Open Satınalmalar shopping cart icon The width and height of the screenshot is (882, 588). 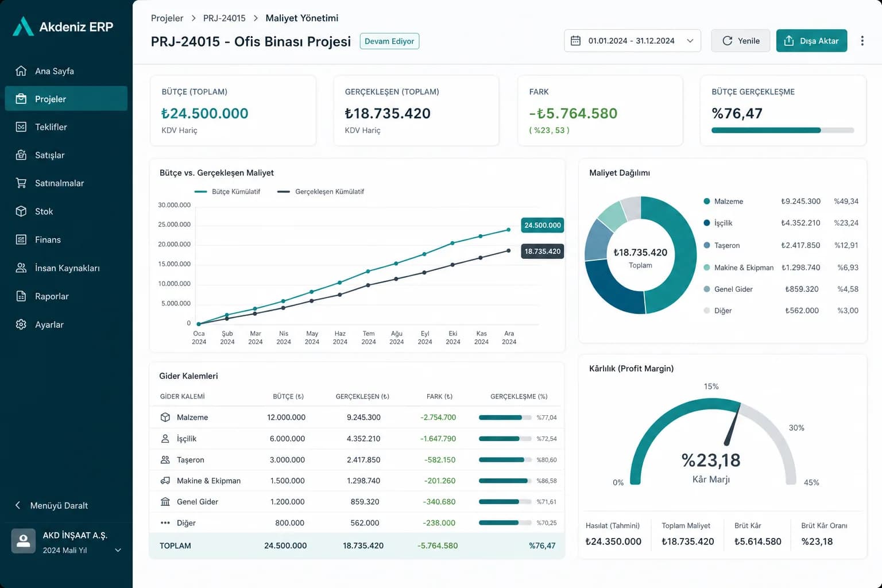click(21, 183)
